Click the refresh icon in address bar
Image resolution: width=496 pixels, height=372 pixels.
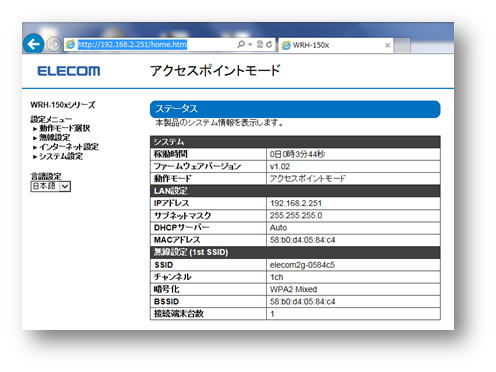(269, 44)
